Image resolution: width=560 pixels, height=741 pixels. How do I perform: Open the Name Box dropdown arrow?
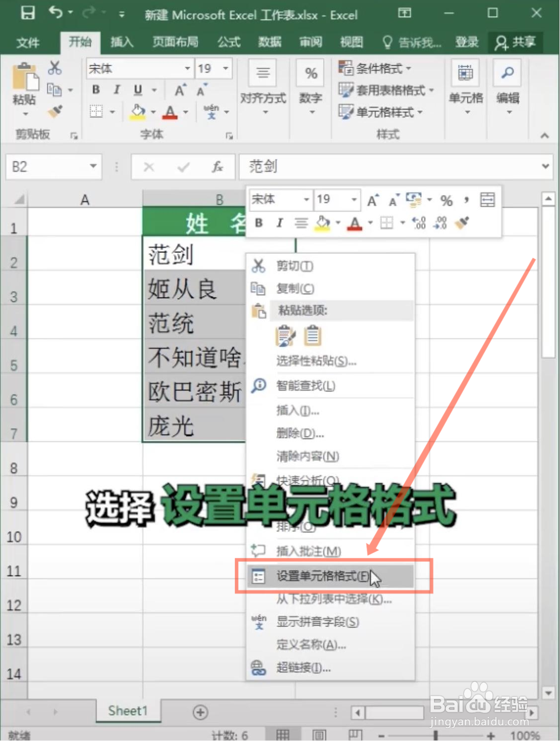point(93,167)
